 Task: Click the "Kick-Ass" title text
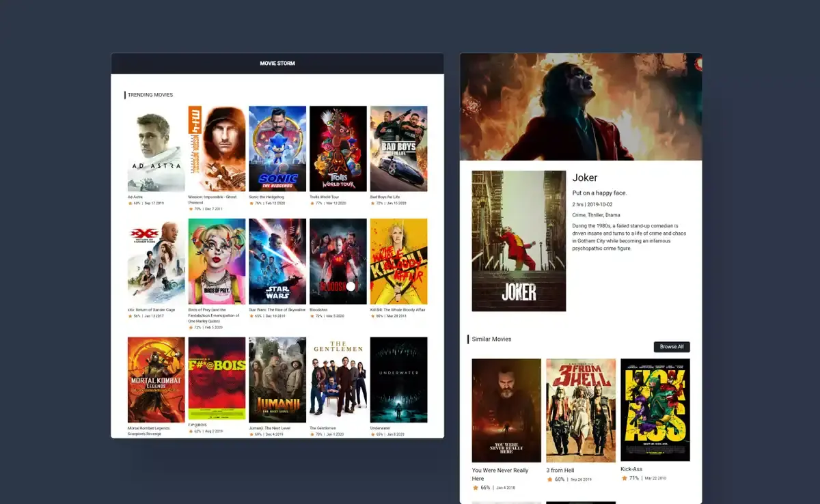(x=631, y=469)
